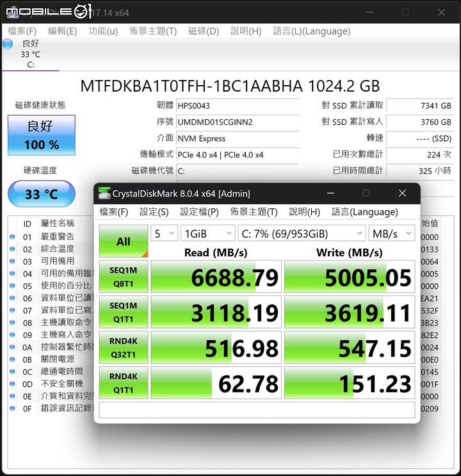Run the SEQ1M Q8T1 test button
This screenshot has height=476, width=461.
point(124,277)
